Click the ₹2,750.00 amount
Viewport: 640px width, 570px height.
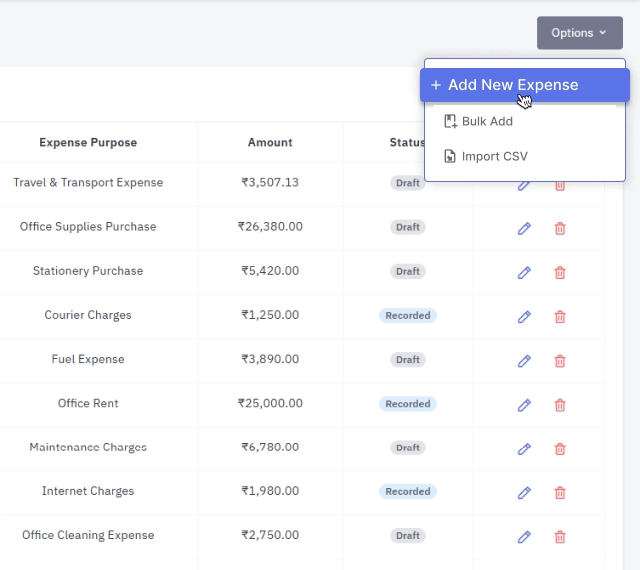coord(270,535)
